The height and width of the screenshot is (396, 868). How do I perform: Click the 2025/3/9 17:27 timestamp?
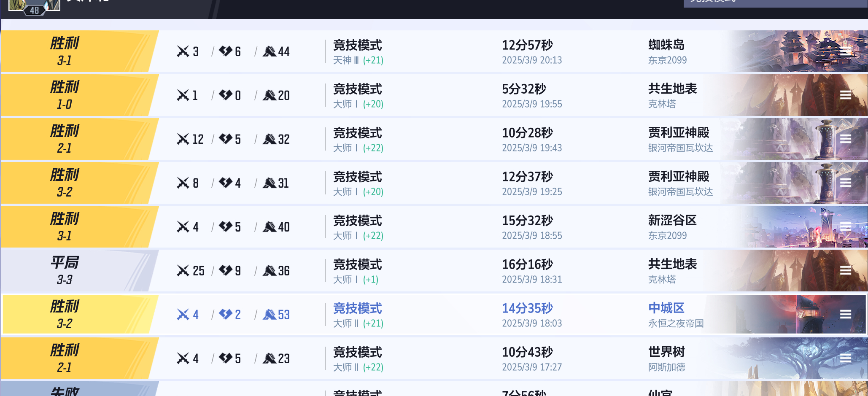[532, 367]
